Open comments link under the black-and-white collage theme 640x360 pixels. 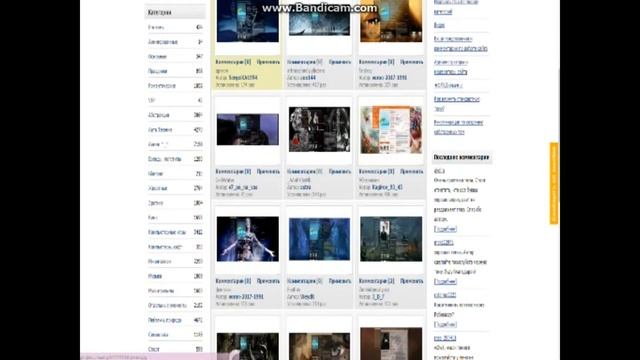(305, 172)
